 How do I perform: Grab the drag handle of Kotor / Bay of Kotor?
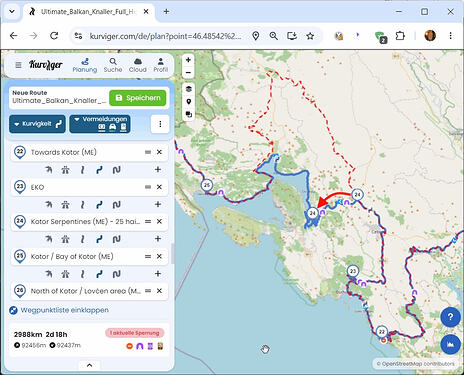pyautogui.click(x=148, y=256)
